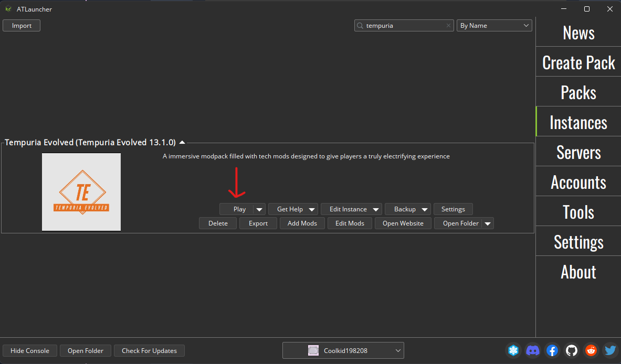Click the Hide Console button
Image resolution: width=621 pixels, height=364 pixels.
click(30, 350)
